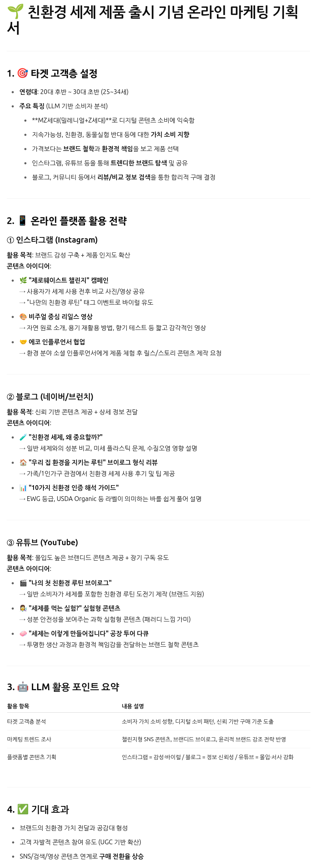Screen dimensions: 316x868
Task: Click the herb emoji before 제로웨이스트 챌린지
Action: (x=23, y=280)
